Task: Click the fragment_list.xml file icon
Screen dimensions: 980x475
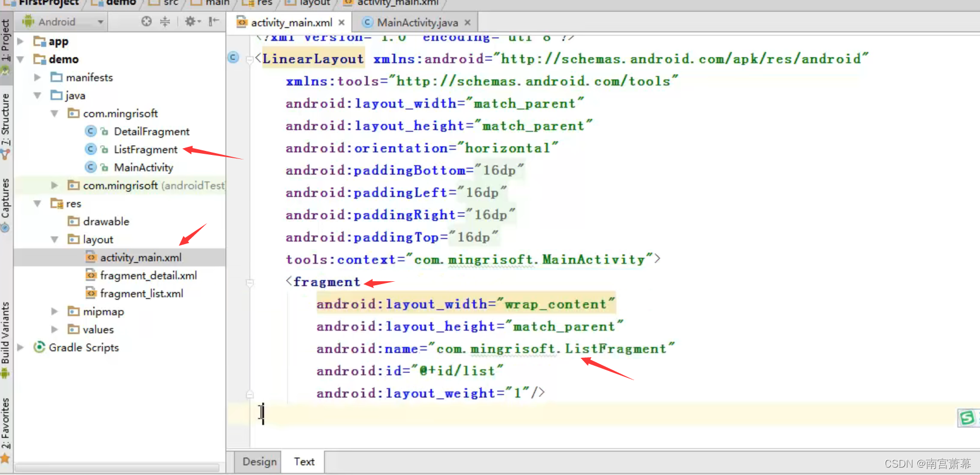Action: coord(90,293)
